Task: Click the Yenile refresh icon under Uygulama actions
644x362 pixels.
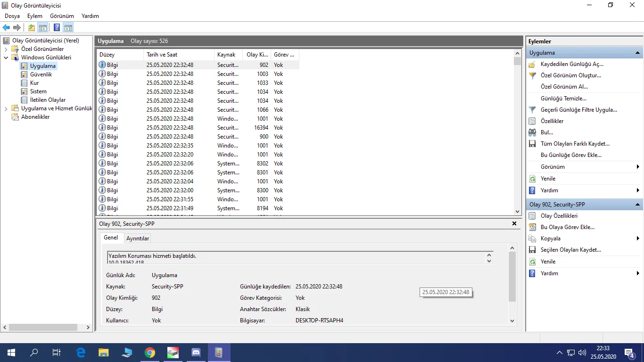Action: (532, 179)
